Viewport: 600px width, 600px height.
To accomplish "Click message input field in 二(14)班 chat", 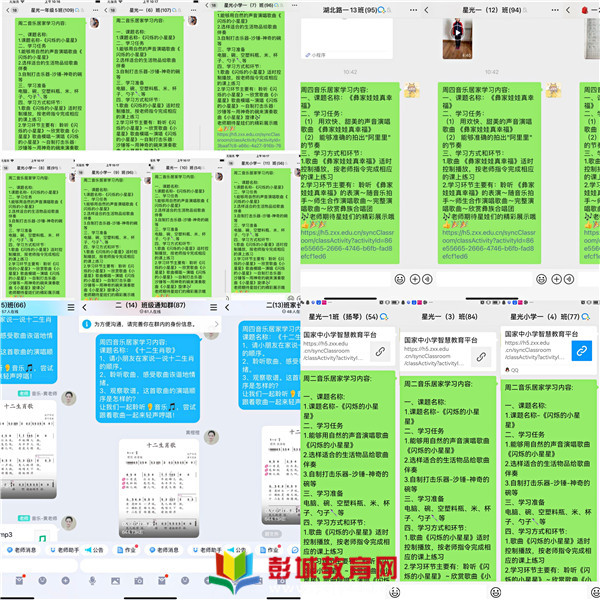I will pos(151,565).
